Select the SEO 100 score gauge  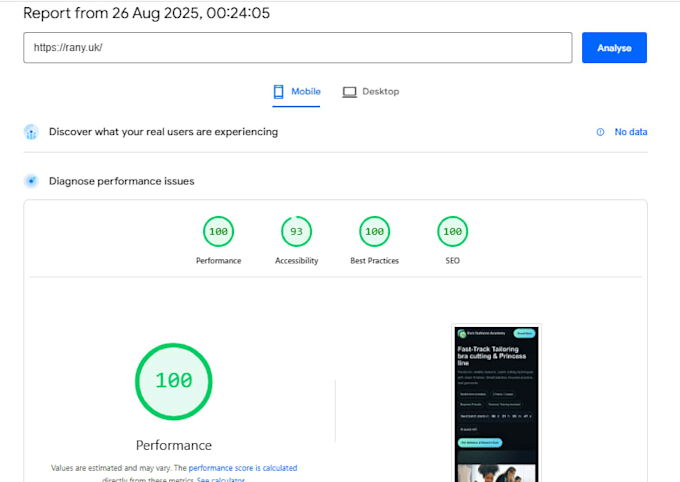[x=453, y=231]
